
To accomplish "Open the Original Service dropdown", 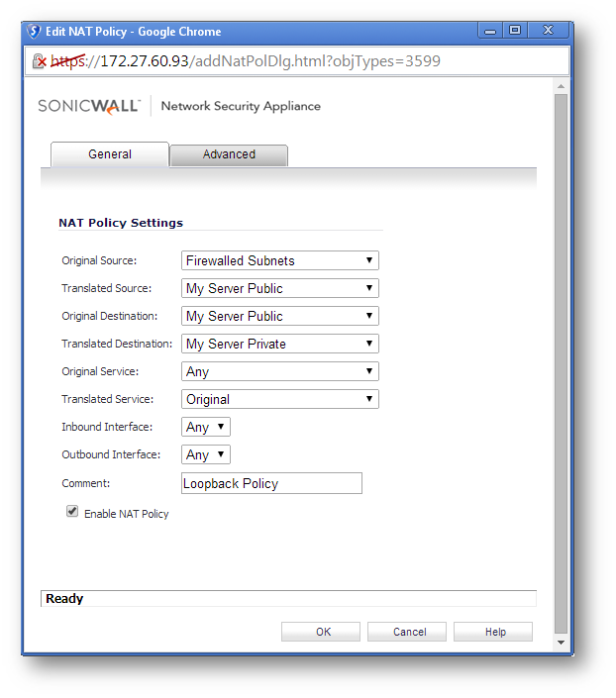I will 280,372.
